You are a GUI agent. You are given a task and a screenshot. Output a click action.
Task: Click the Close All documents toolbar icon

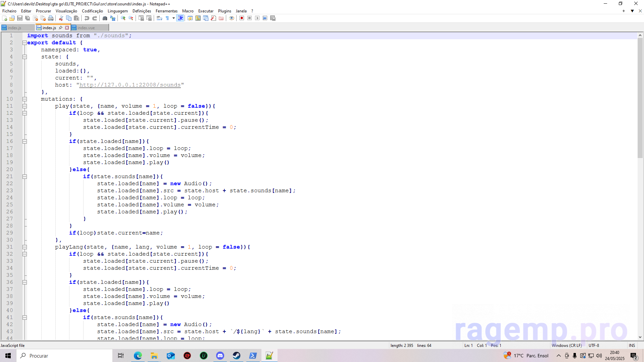(x=43, y=18)
